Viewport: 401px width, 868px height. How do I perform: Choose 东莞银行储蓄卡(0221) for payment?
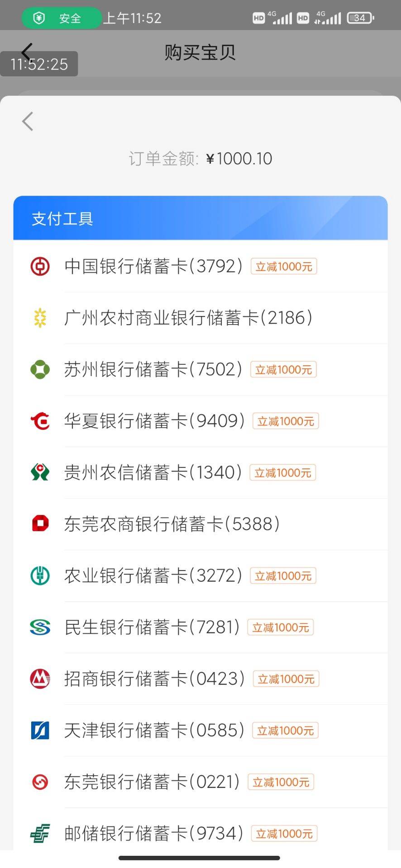point(152,782)
